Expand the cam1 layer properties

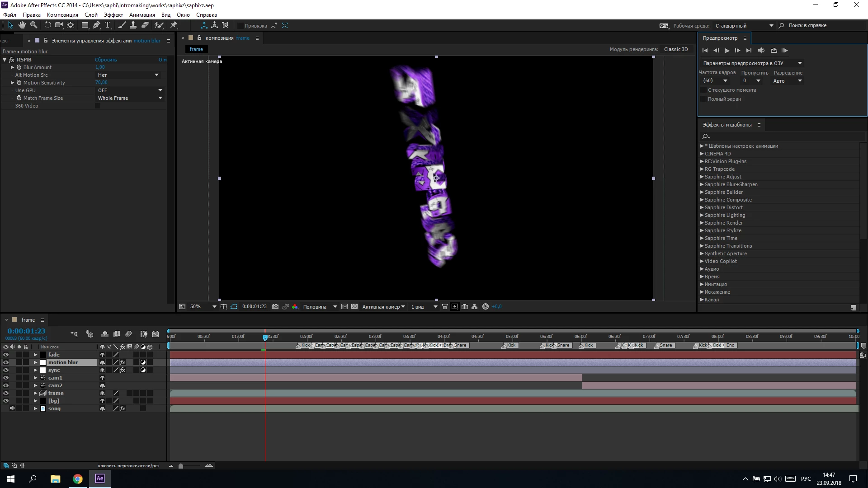[x=35, y=378]
